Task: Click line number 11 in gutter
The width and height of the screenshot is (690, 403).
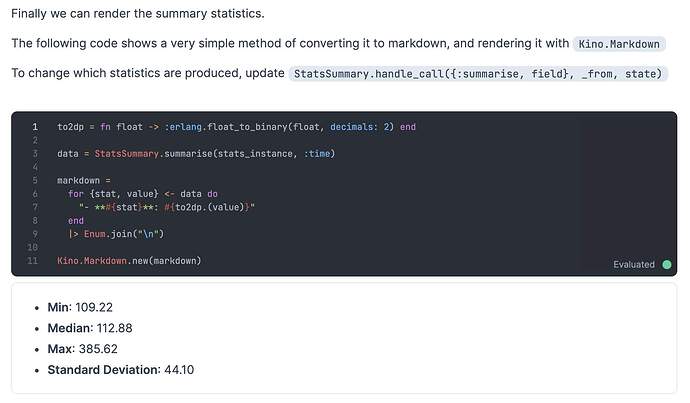Action: click(x=33, y=261)
